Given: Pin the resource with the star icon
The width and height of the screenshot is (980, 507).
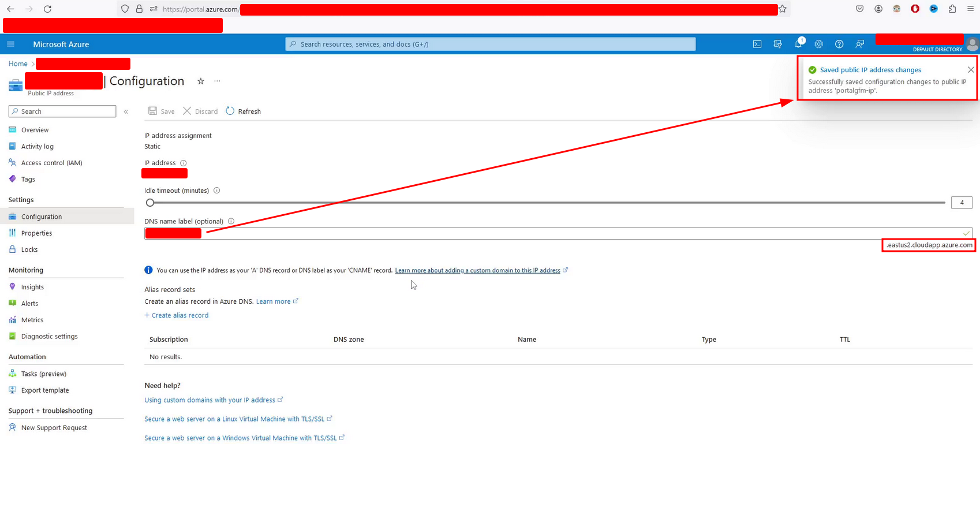Looking at the screenshot, I should pos(201,81).
